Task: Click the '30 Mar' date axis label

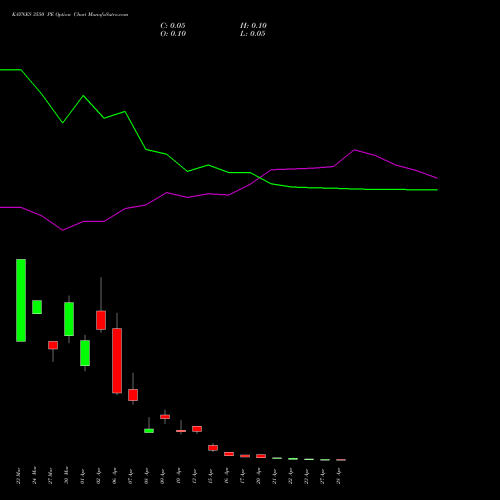Action: tap(67, 475)
